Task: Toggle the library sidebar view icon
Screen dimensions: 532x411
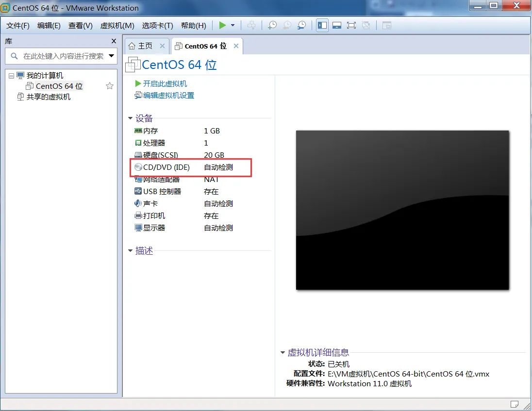Action: click(x=322, y=25)
